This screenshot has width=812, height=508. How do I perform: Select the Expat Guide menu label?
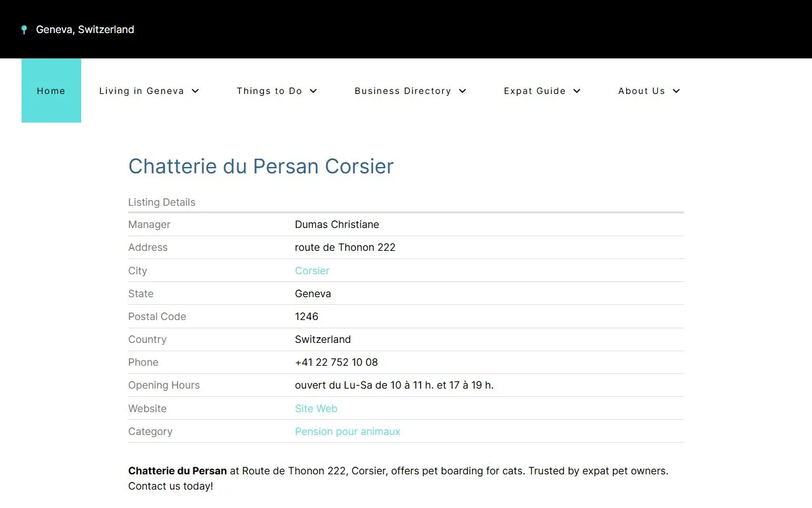click(x=534, y=91)
